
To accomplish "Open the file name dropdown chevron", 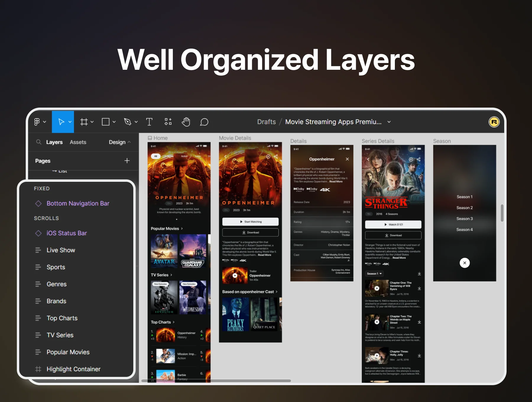I will [x=389, y=122].
